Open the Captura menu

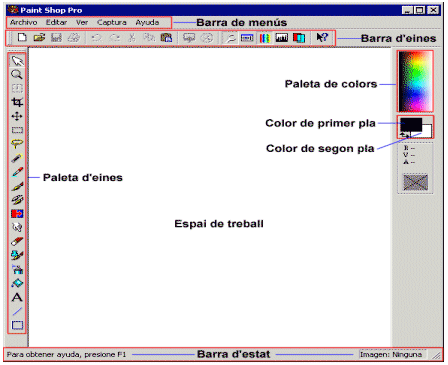pyautogui.click(x=112, y=22)
